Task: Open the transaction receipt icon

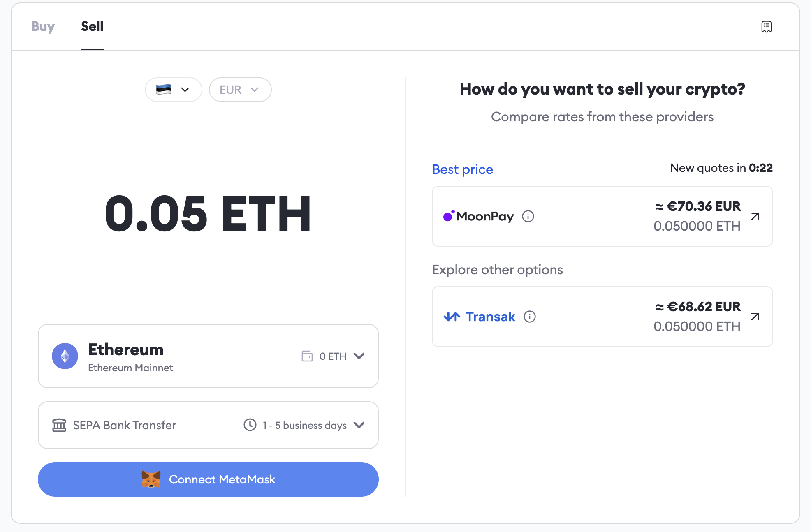Action: point(766,27)
